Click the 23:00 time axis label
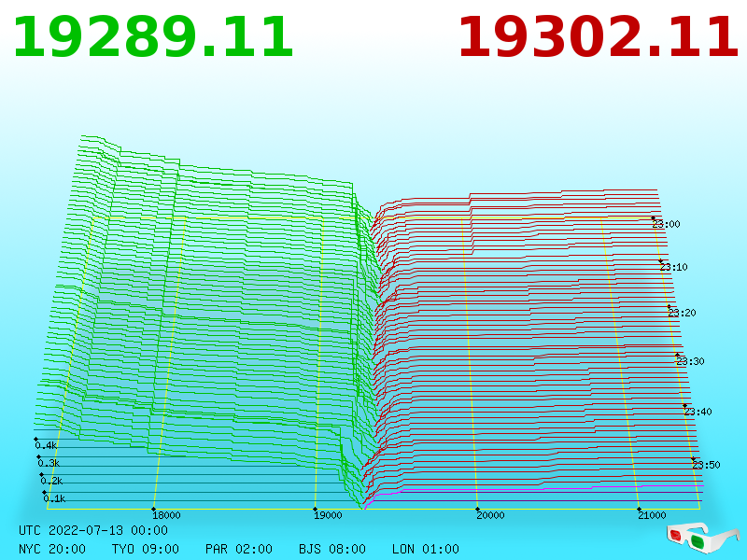Screen dimensions: 747x560 point(666,224)
